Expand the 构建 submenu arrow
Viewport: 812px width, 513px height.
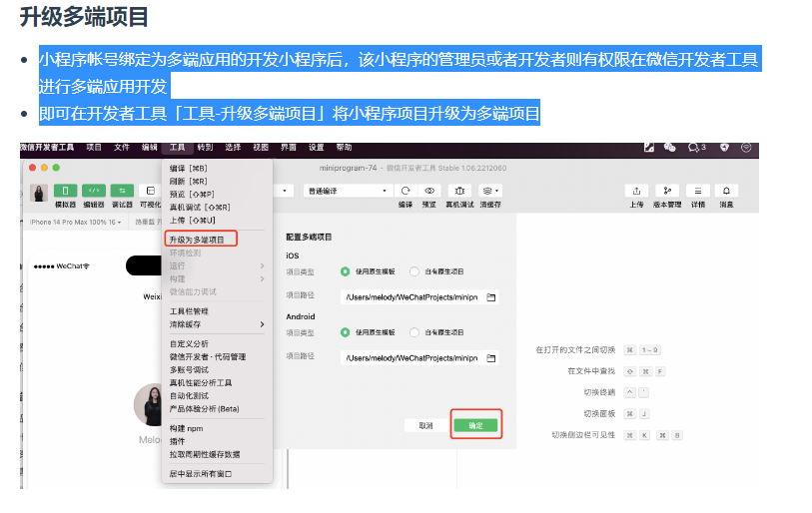tap(262, 278)
